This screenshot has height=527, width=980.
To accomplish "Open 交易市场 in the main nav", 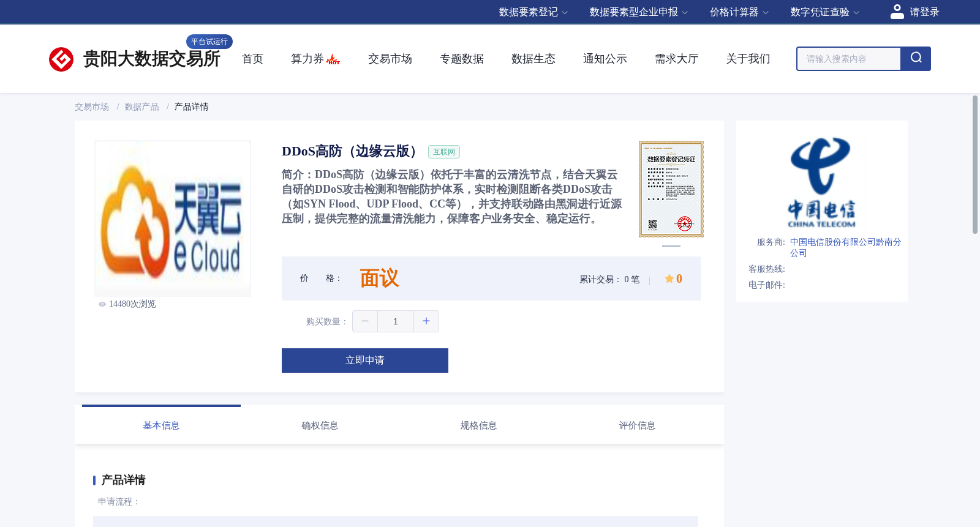I will pos(390,59).
